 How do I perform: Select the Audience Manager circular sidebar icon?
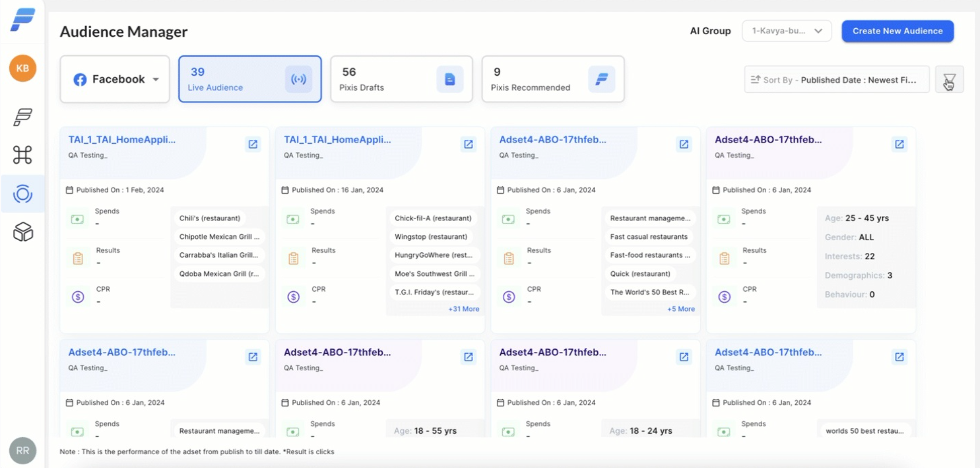point(23,194)
